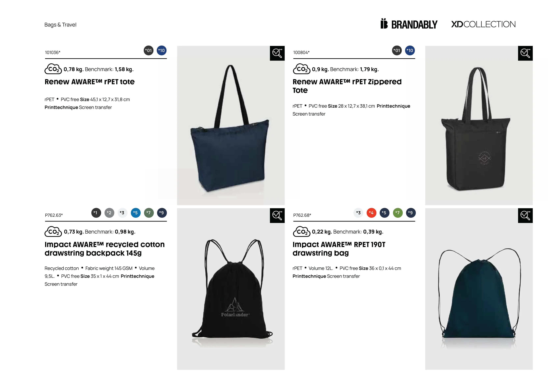Click the XD Collection logo
Image resolution: width=551 pixels, height=392 pixels.
click(x=483, y=24)
